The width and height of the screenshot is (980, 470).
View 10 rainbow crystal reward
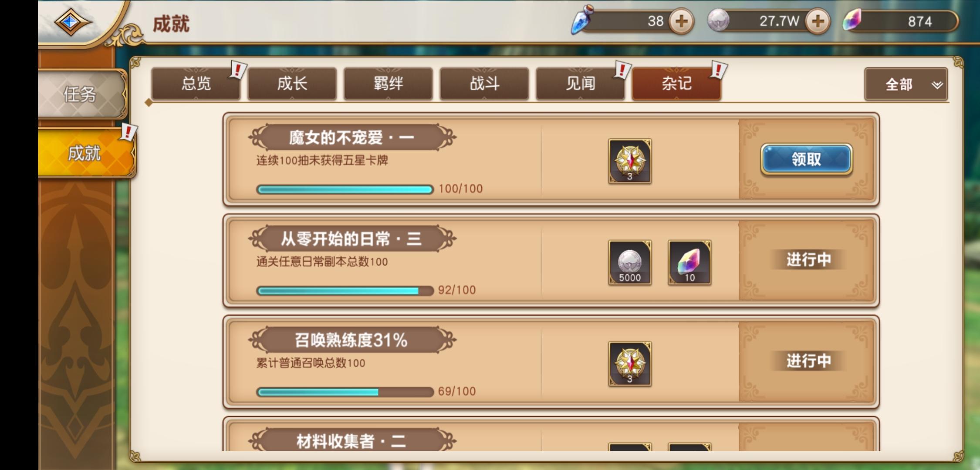pos(689,262)
